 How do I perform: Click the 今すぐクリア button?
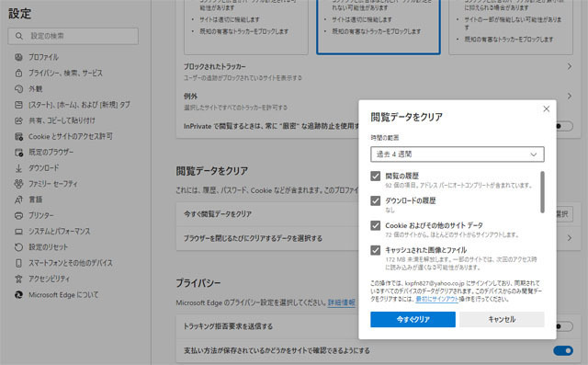(413, 319)
